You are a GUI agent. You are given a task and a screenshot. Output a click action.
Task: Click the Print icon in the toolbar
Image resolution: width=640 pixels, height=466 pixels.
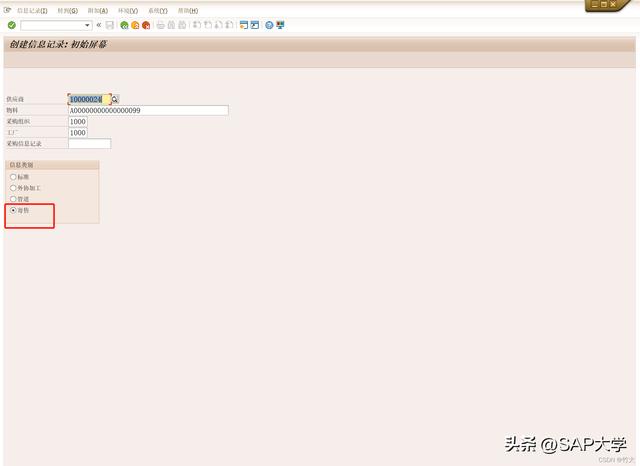[160, 25]
